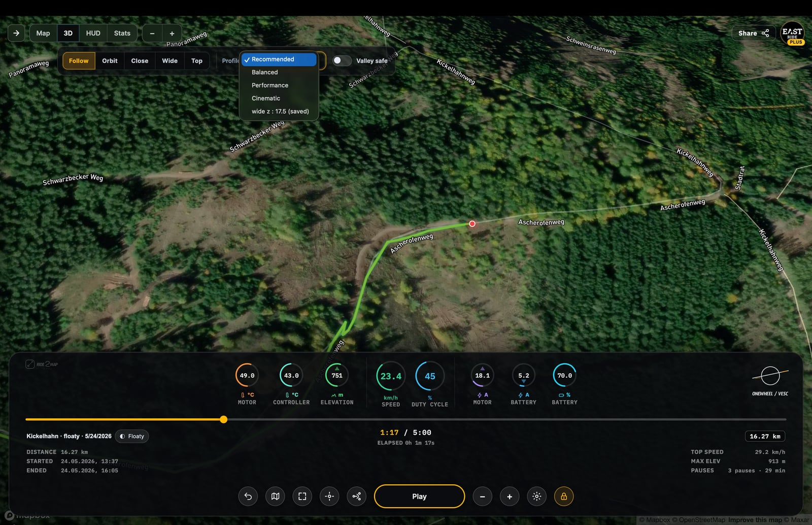This screenshot has height=525, width=812.
Task: Start playback with the Play button
Action: tap(419, 497)
